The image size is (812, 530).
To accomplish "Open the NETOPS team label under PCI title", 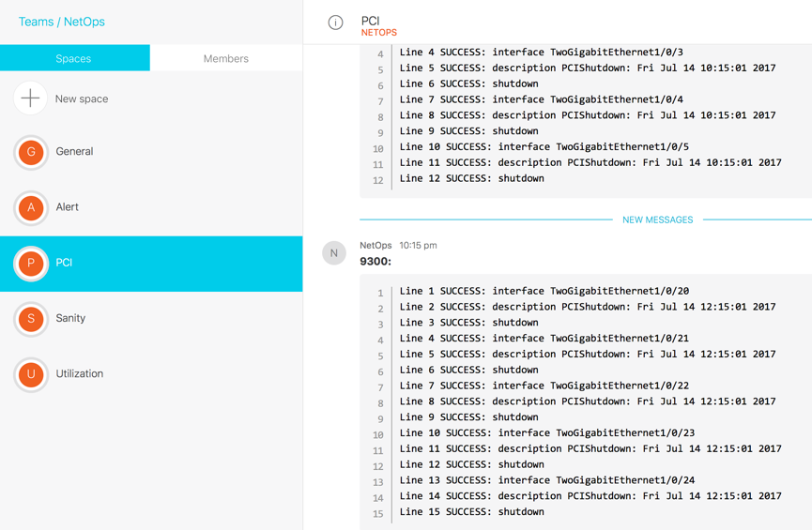I will click(x=379, y=33).
